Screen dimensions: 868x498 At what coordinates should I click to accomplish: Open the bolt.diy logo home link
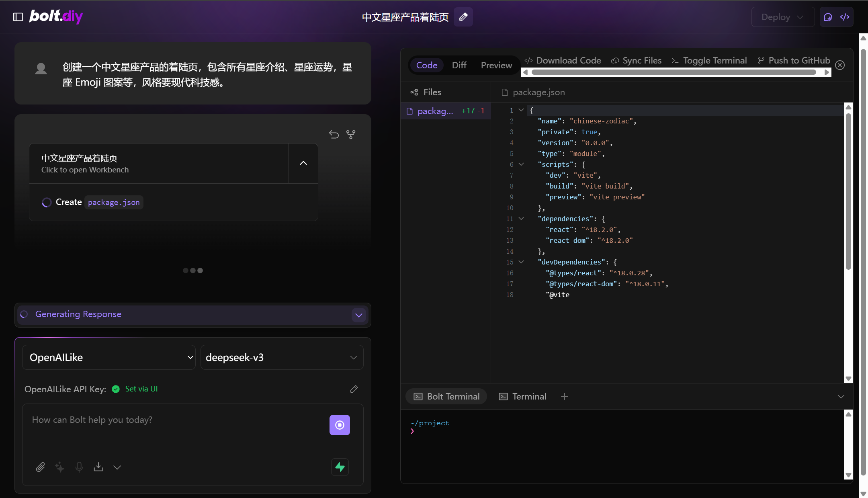point(56,16)
